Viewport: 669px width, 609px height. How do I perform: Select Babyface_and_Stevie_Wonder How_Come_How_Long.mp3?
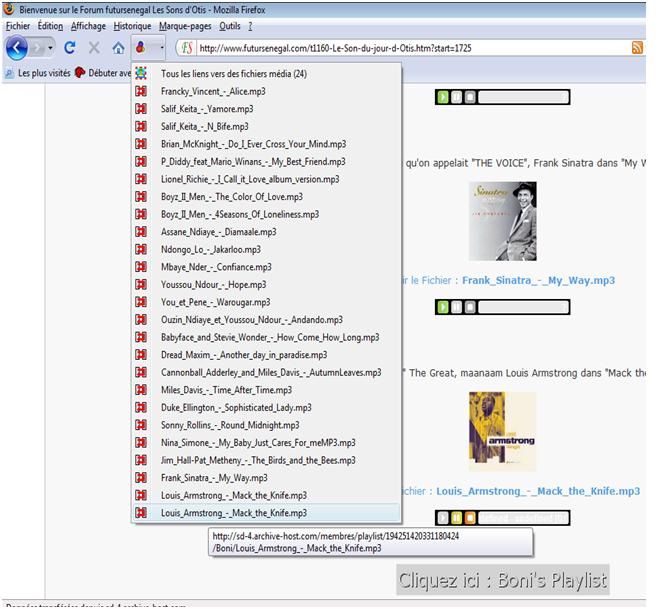(266, 337)
